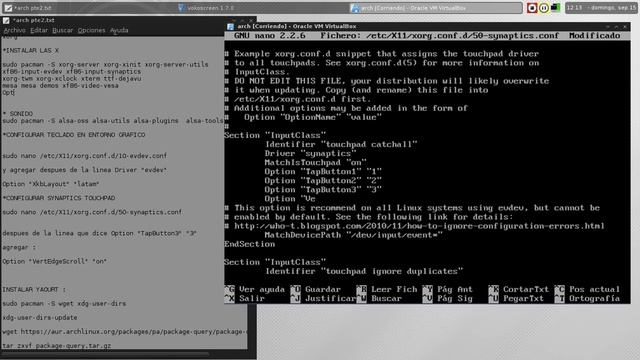Open the Editar menu in the text editor
640x360 pixels.
coord(39,30)
